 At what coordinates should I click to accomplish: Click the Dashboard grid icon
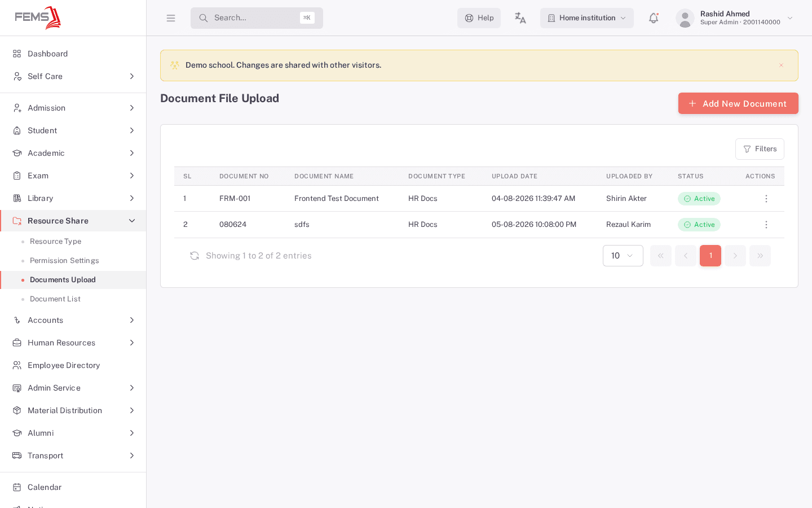(17, 54)
